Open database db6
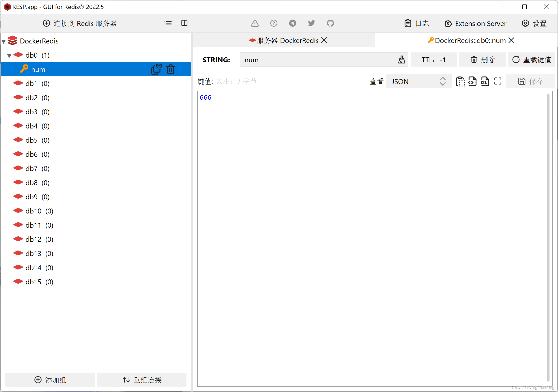 tap(38, 154)
